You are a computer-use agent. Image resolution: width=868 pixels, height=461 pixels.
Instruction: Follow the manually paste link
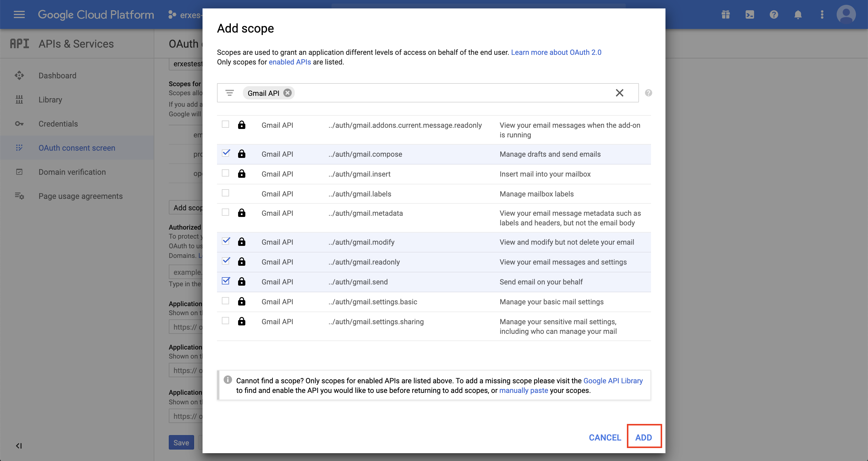click(523, 390)
